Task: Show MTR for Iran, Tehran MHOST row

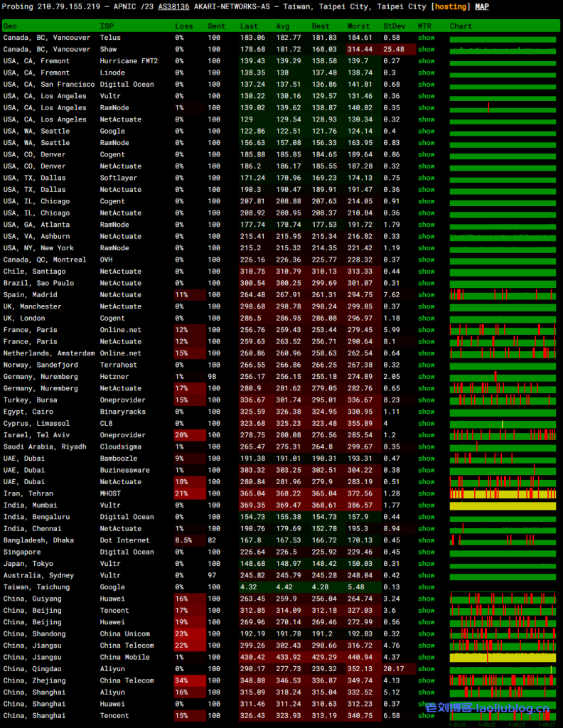Action: (x=426, y=493)
